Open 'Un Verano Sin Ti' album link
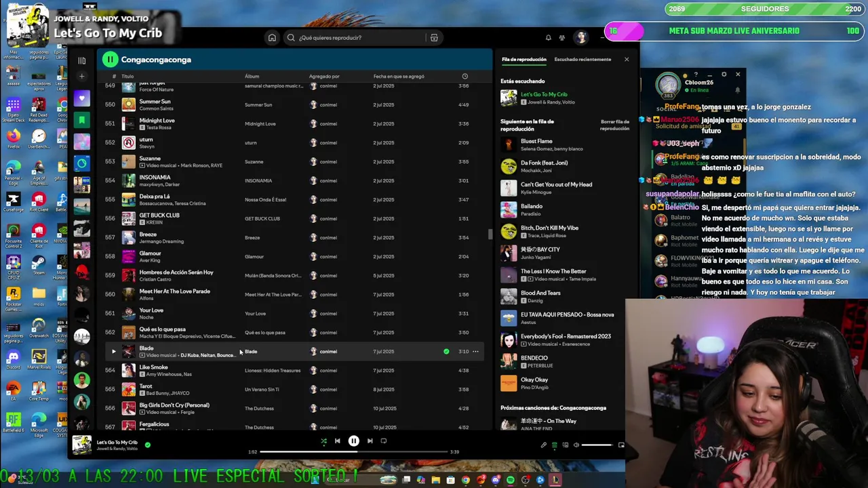Image resolution: width=868 pixels, height=488 pixels. 262,390
